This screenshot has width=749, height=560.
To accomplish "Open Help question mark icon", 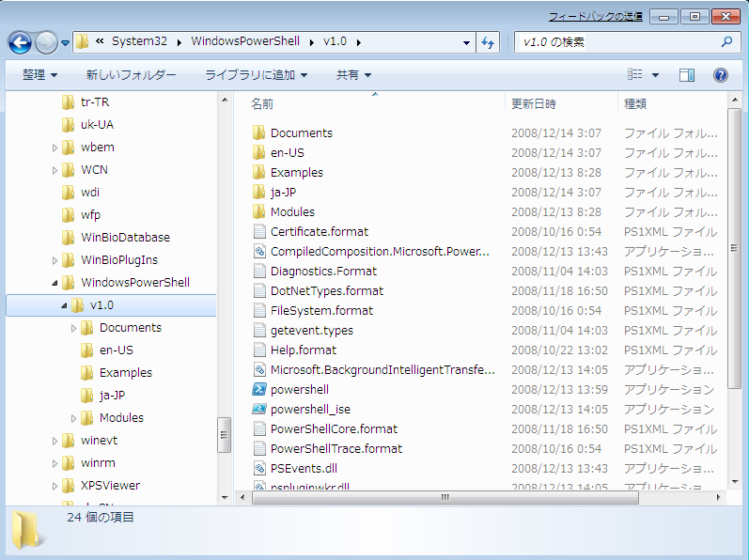I will click(721, 75).
